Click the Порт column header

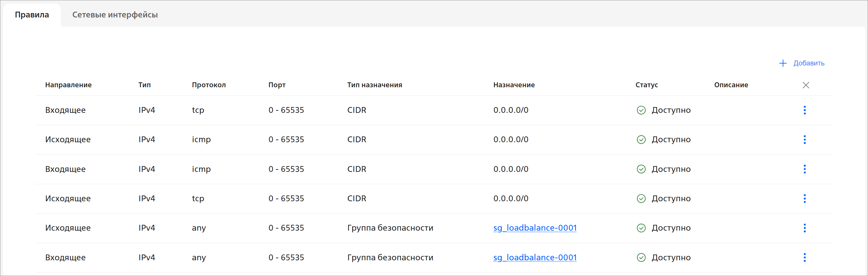[x=277, y=85]
